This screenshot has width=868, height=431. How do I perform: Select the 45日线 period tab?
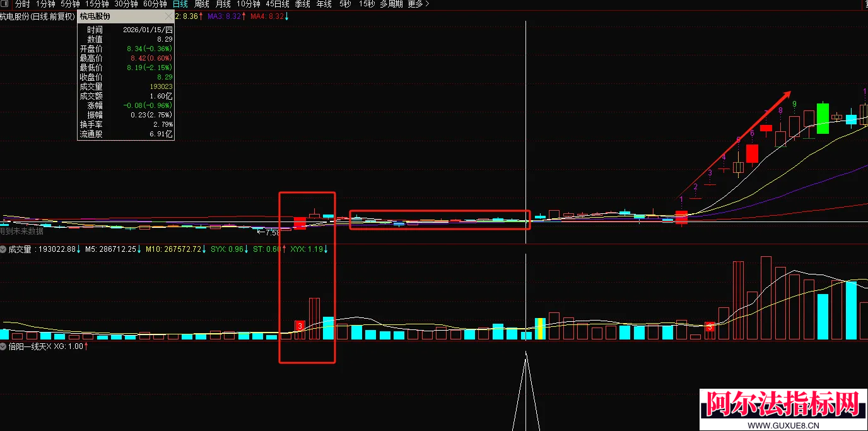[278, 4]
